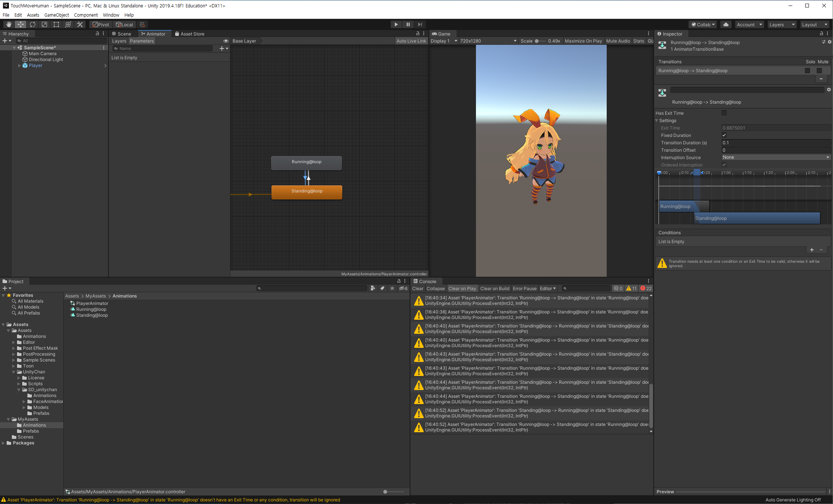Enable the Has Exit Time checkbox
833x504 pixels.
click(x=724, y=113)
